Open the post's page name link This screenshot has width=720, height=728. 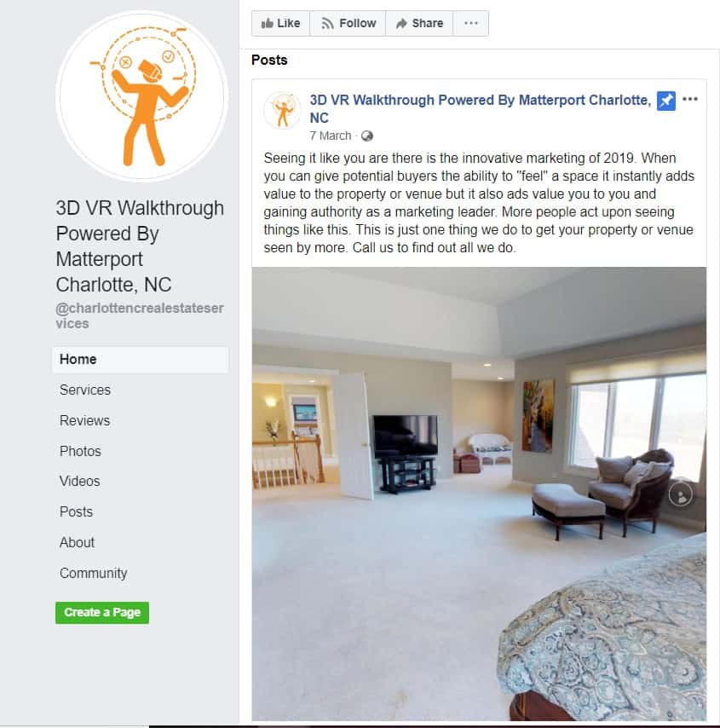tap(480, 108)
